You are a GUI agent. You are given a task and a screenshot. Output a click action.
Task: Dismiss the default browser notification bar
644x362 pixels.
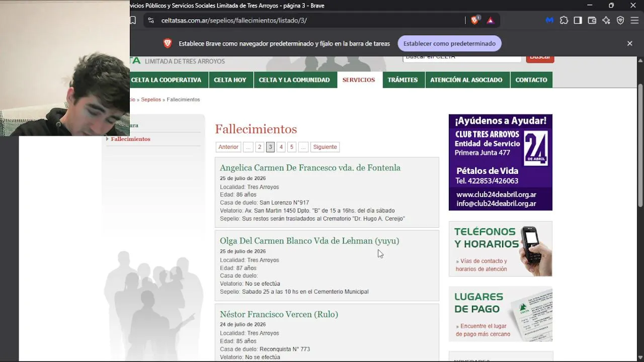(x=629, y=44)
